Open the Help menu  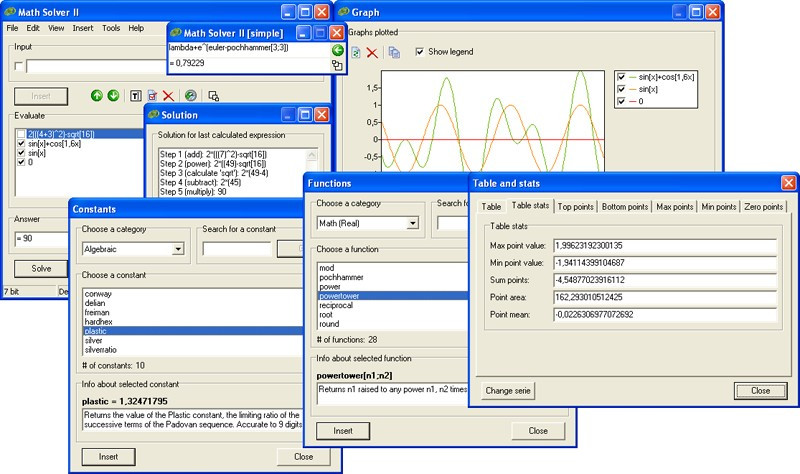click(136, 28)
